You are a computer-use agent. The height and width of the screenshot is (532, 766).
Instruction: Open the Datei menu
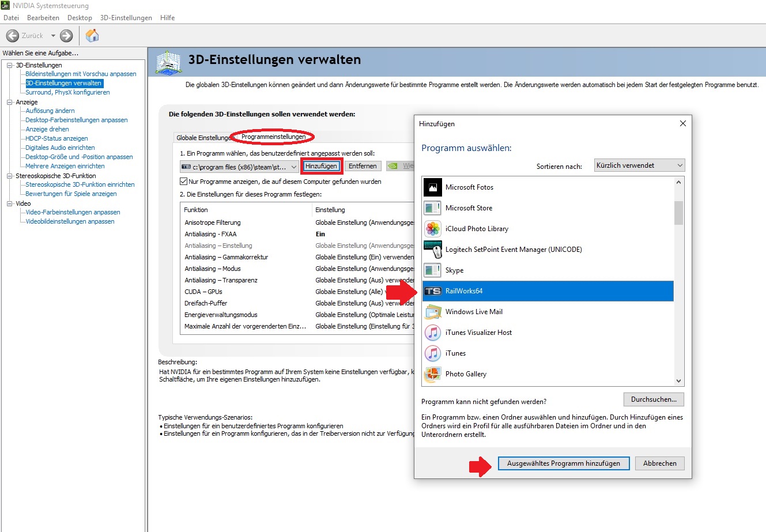12,18
